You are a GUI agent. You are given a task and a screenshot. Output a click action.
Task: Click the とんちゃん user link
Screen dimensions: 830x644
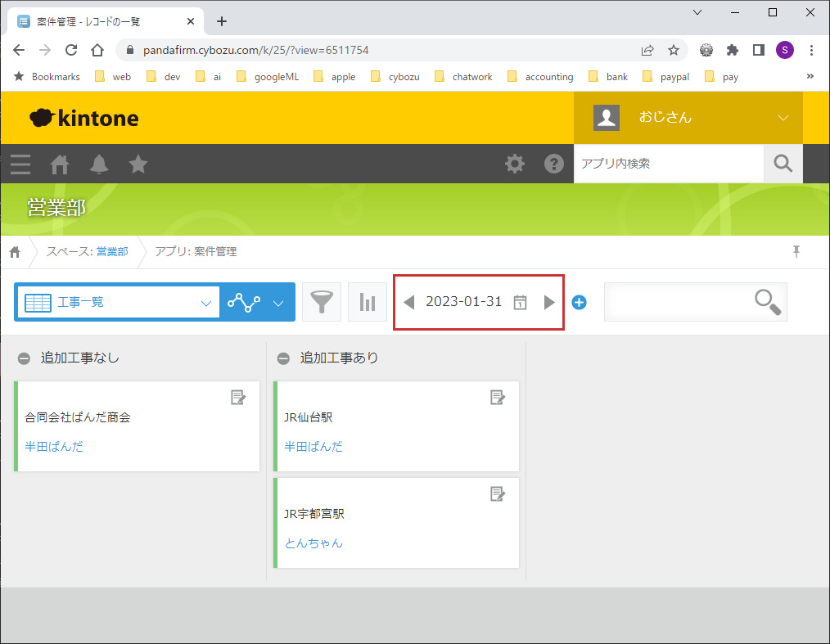(314, 543)
